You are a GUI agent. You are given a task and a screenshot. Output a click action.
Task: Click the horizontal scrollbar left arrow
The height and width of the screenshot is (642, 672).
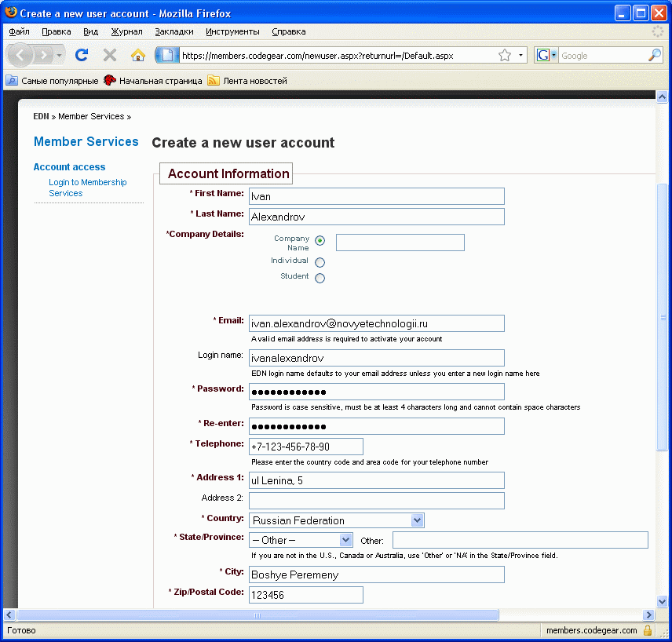[x=9, y=615]
